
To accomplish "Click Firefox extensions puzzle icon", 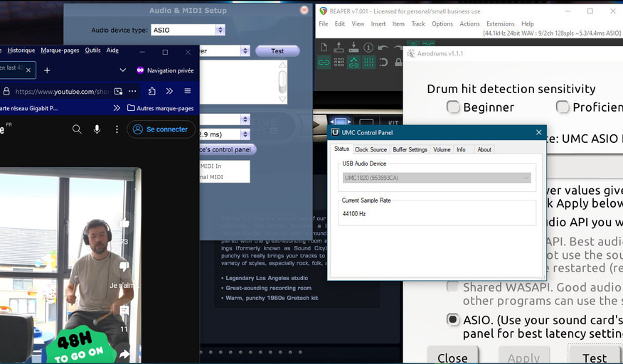I will pyautogui.click(x=151, y=92).
